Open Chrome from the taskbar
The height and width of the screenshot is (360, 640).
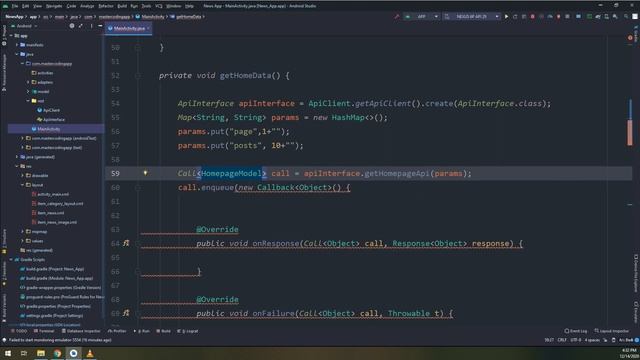(57, 353)
